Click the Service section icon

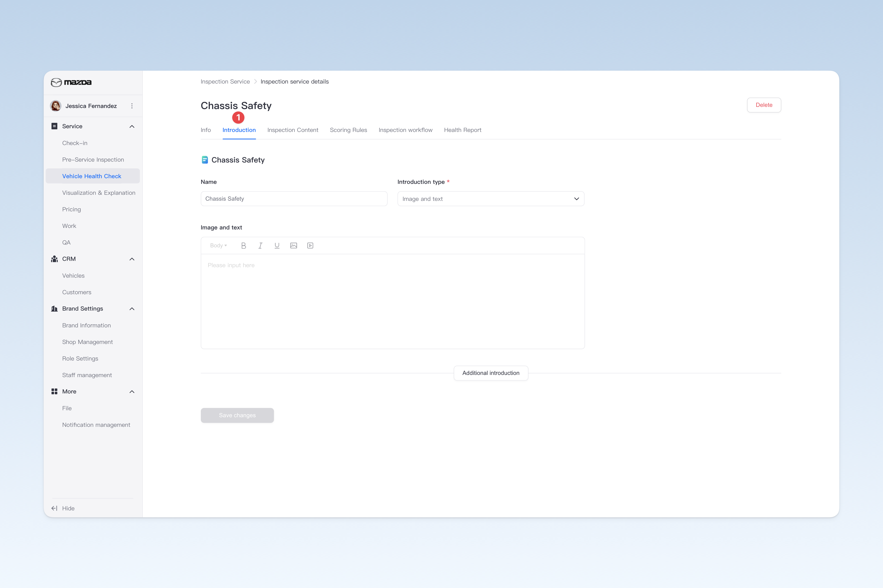coord(54,126)
